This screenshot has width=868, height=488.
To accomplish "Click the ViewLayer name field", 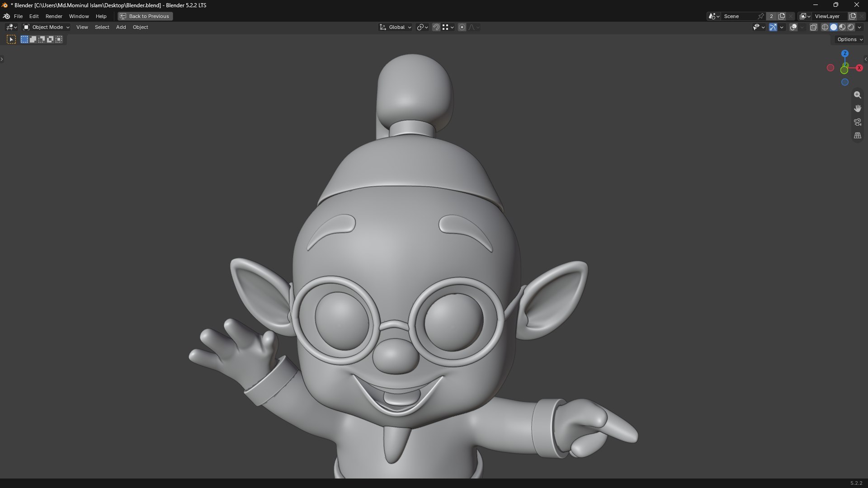I will (x=830, y=16).
